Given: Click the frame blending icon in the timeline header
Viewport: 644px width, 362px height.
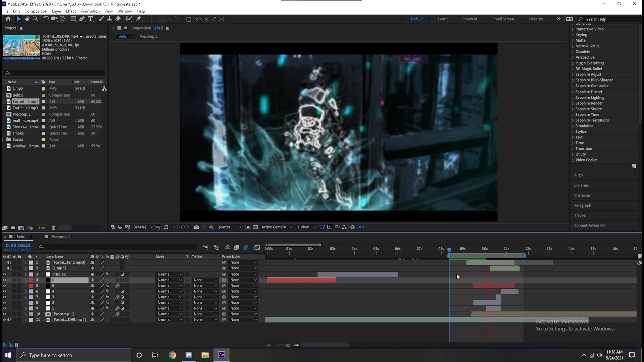Looking at the screenshot, I should coord(237,247).
